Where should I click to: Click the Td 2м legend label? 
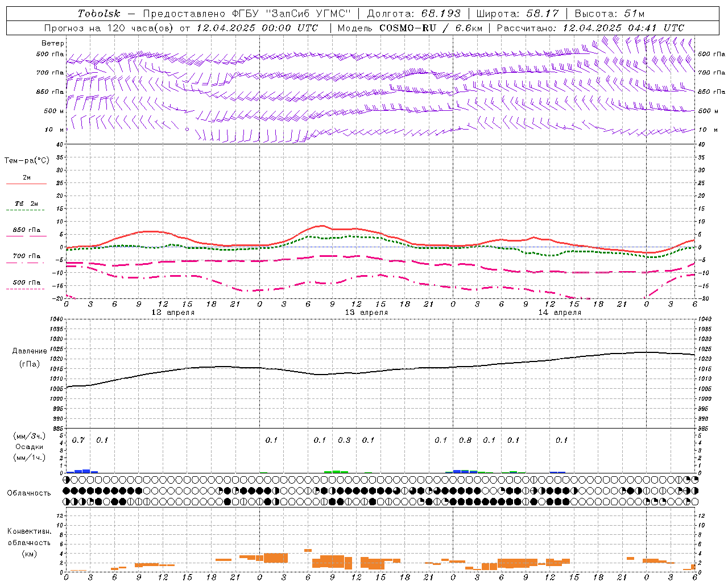coord(27,203)
